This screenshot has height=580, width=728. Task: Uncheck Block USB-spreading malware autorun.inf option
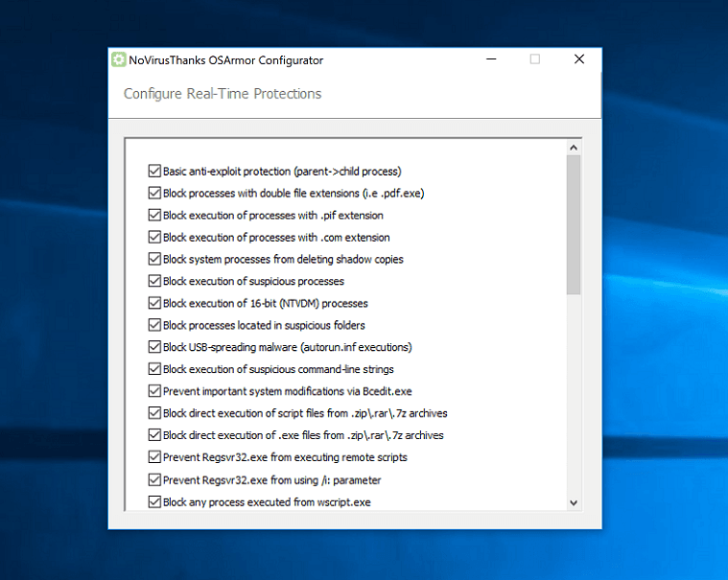coord(154,347)
